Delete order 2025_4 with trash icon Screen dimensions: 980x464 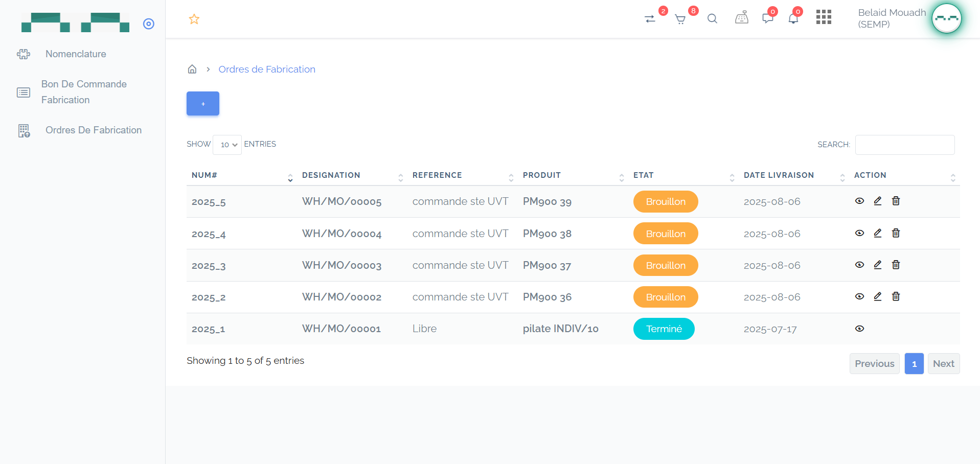896,233
